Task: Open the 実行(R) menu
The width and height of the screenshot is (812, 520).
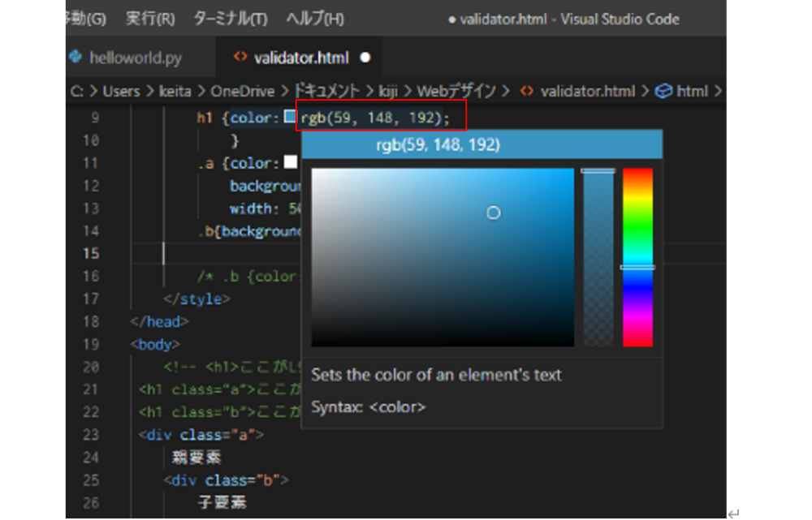Action: coord(150,19)
